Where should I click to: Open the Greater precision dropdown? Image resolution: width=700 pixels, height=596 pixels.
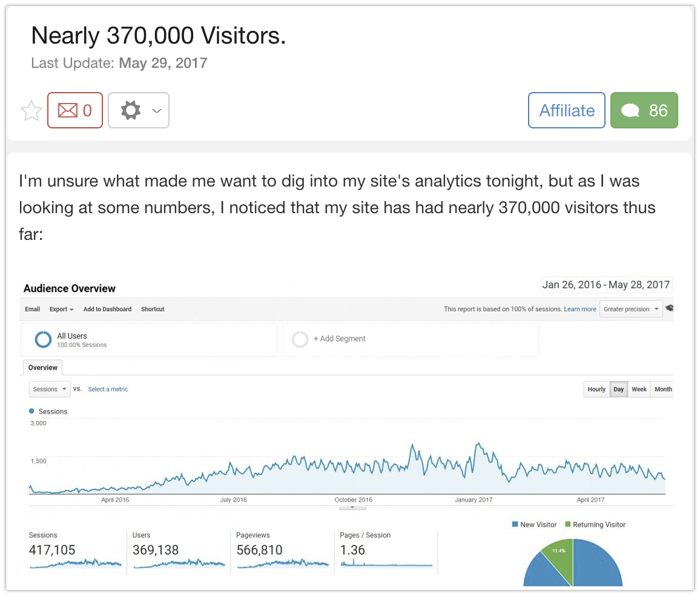(631, 309)
